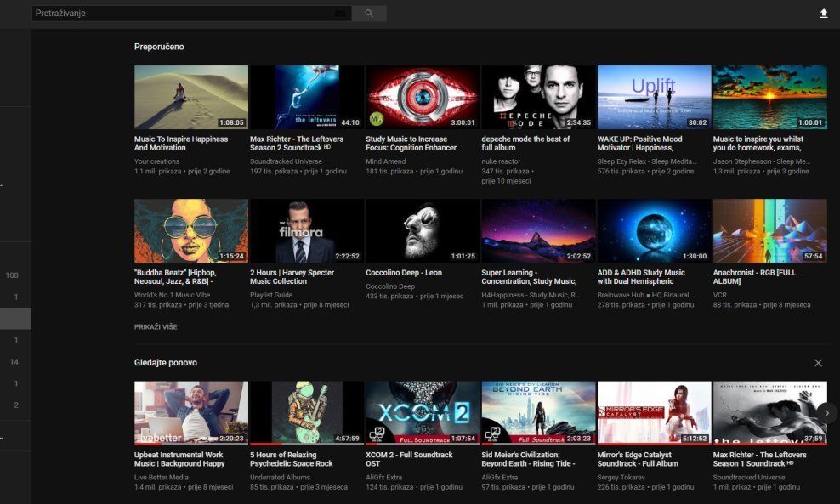840x504 pixels.
Task: Click the Coccolino Deep - Leon title
Action: pyautogui.click(x=404, y=273)
